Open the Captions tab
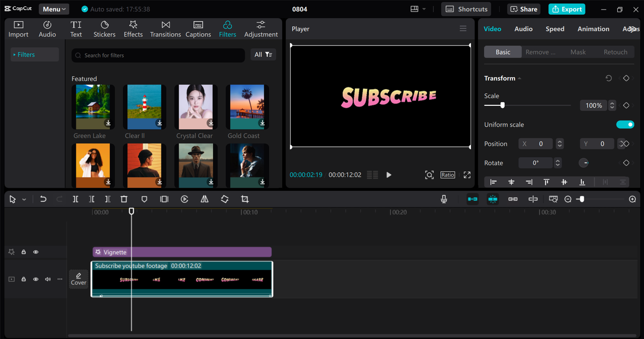This screenshot has width=644, height=339. pos(198,29)
